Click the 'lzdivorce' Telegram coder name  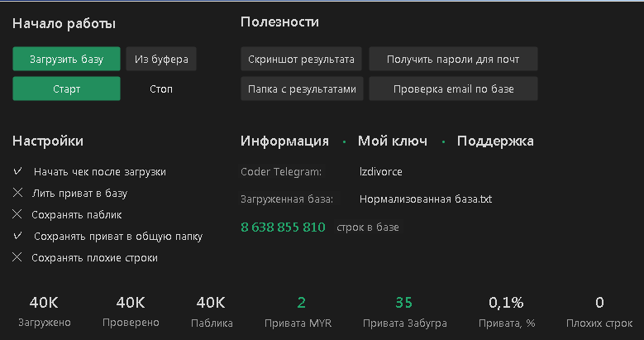click(380, 172)
